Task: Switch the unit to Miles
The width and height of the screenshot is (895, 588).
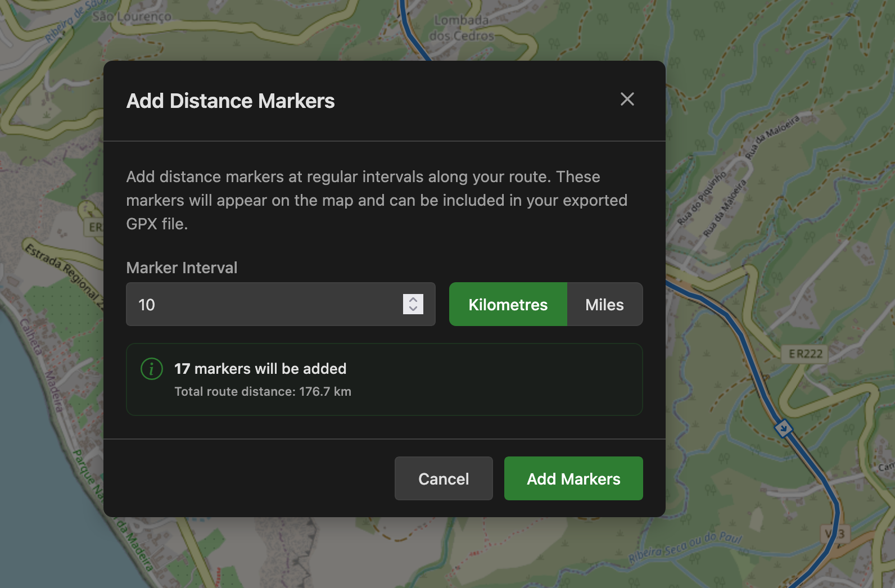Action: [605, 304]
